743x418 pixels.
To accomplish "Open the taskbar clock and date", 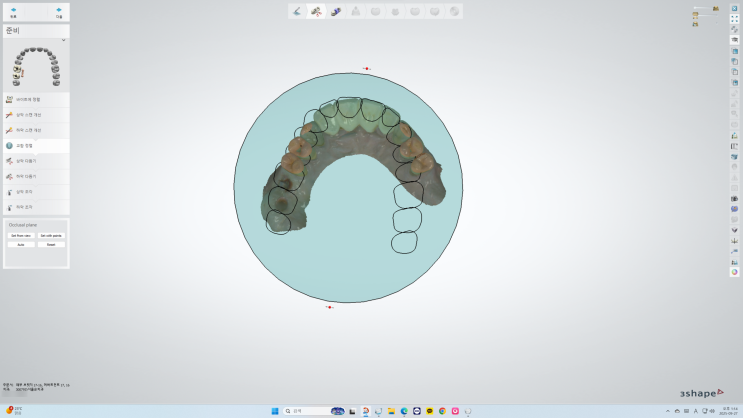I will point(730,411).
